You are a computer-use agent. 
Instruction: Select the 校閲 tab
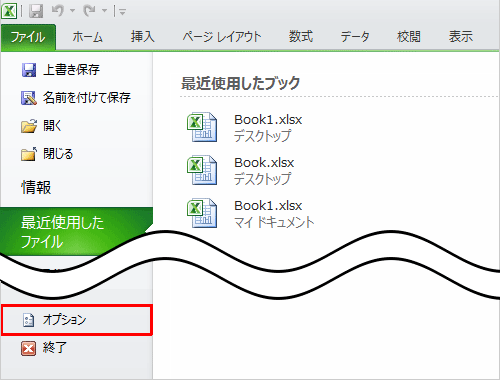pos(409,37)
